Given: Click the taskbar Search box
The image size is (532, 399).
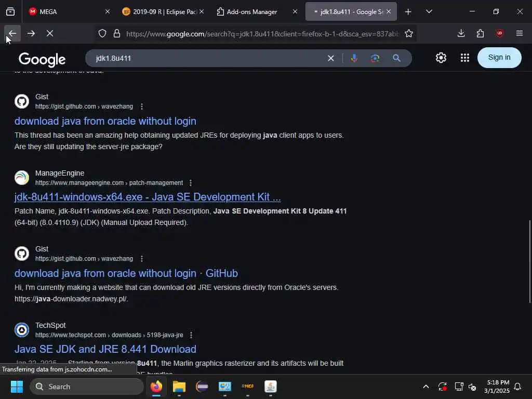Looking at the screenshot, I should pos(87,387).
